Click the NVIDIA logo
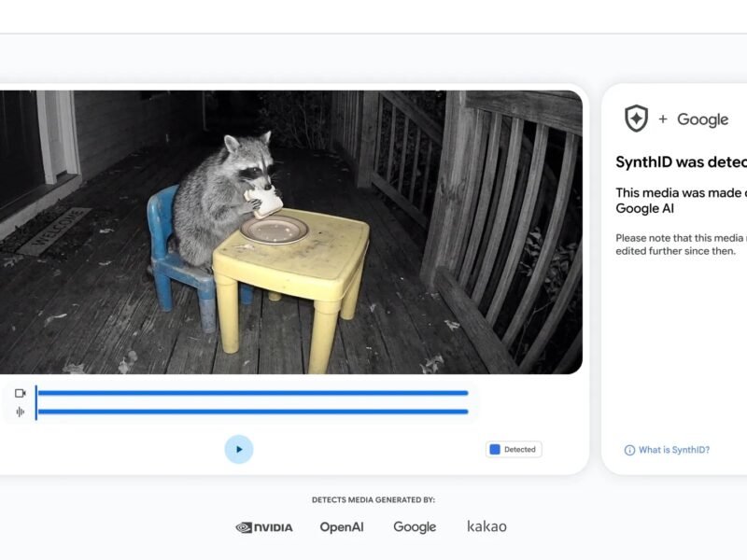 tap(264, 527)
